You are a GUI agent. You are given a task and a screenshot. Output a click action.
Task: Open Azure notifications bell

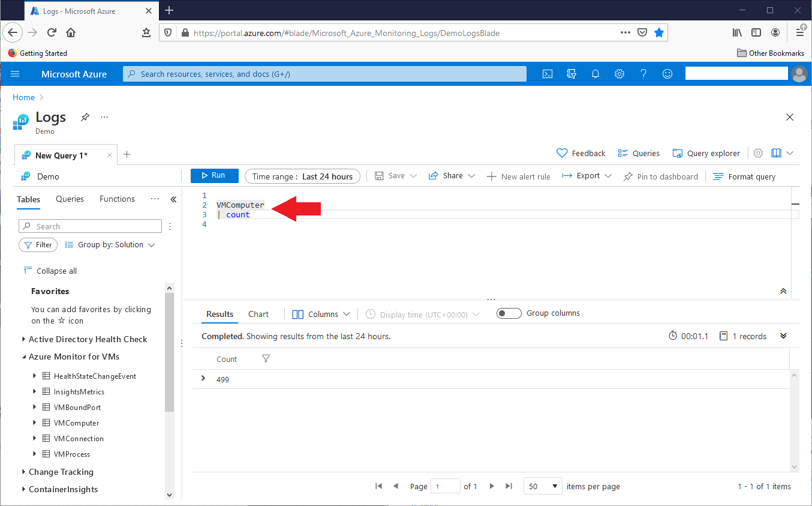(596, 74)
